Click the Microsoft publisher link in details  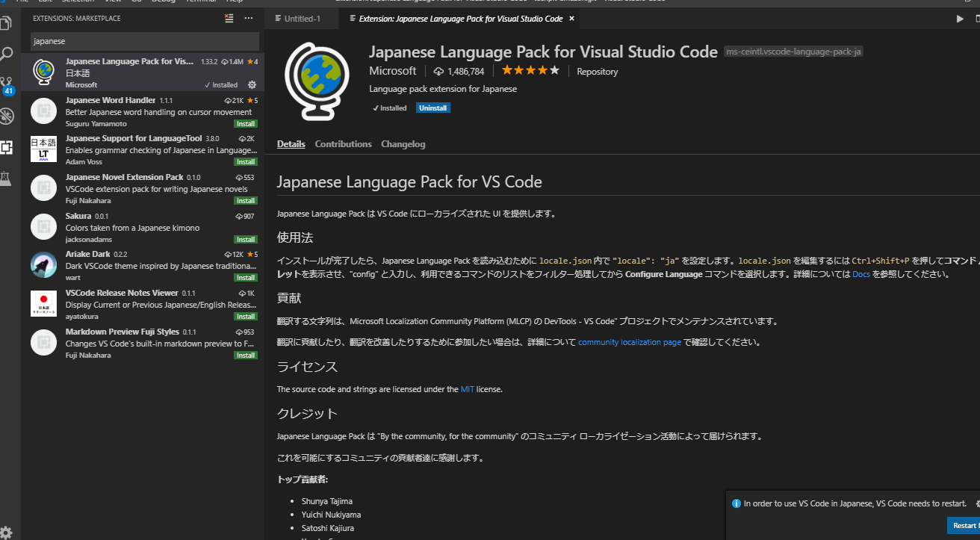coord(393,71)
